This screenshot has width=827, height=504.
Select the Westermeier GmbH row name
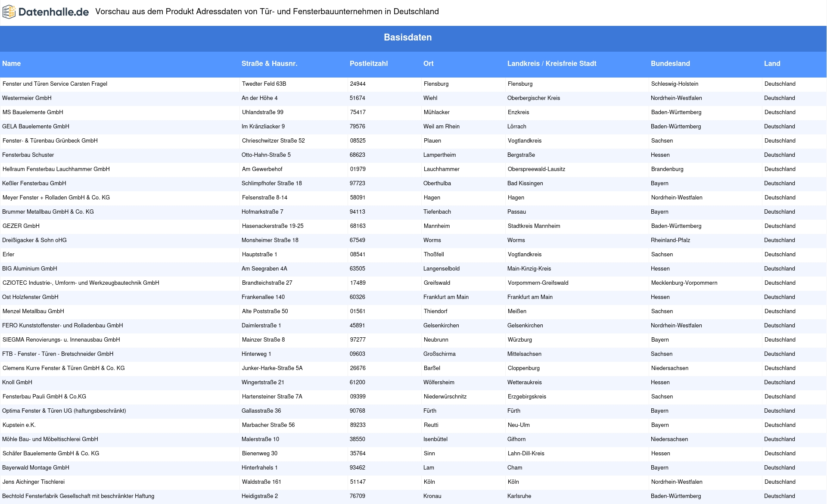point(27,98)
